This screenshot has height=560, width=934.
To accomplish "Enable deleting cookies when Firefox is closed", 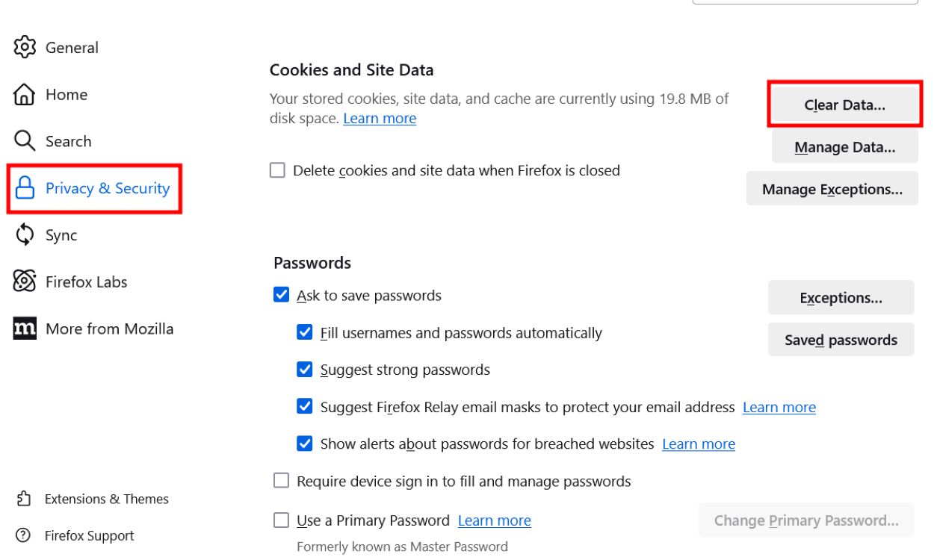I will pyautogui.click(x=277, y=170).
